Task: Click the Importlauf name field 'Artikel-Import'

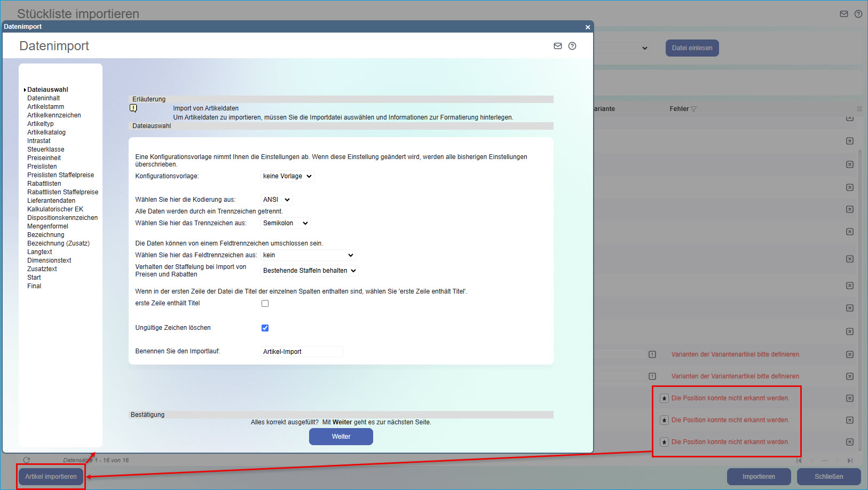Action: [x=302, y=352]
